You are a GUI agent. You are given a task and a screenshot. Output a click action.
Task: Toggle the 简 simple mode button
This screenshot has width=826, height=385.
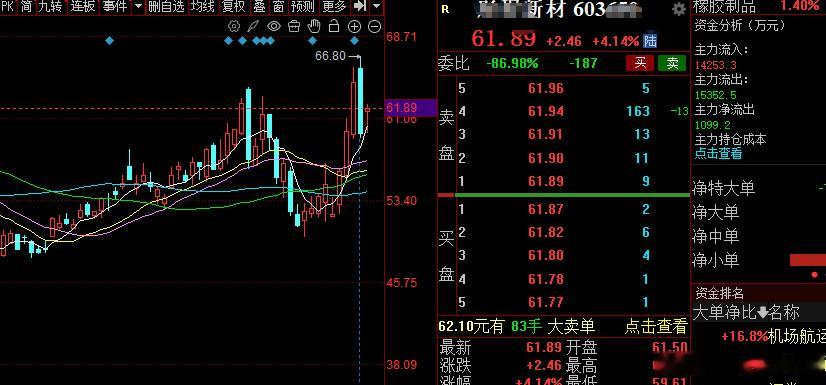click(27, 6)
